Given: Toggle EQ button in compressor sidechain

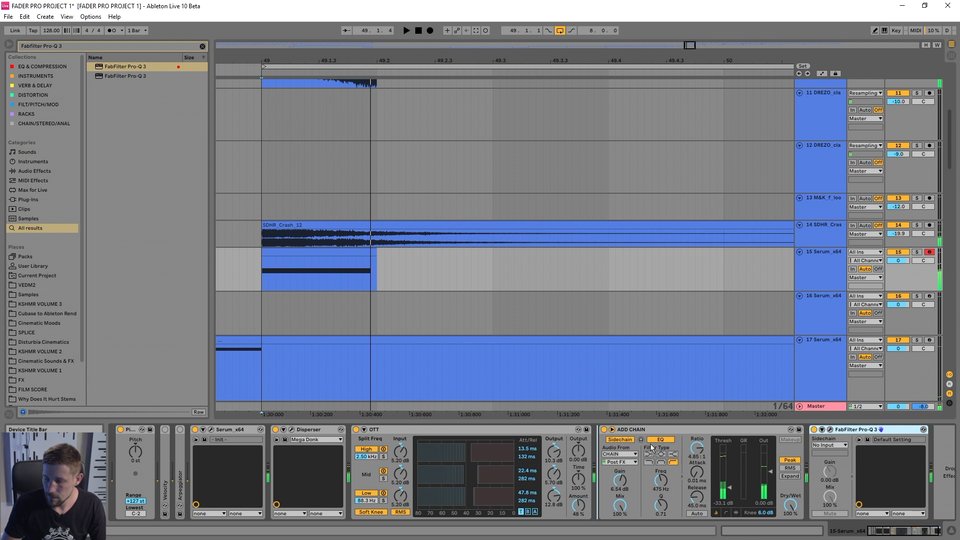Looking at the screenshot, I should click(660, 440).
